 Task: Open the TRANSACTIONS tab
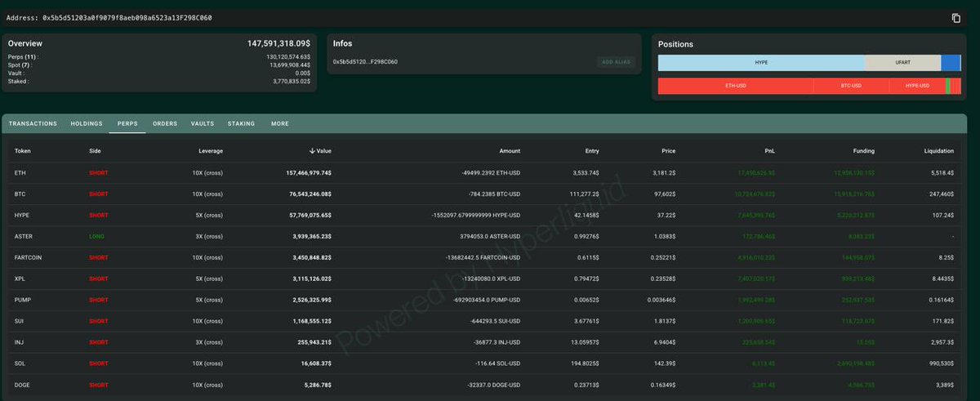(x=33, y=124)
